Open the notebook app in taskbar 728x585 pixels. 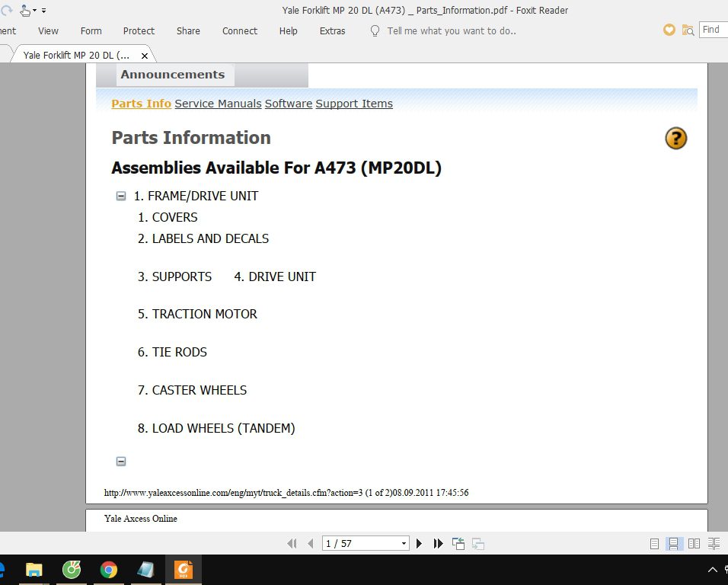coord(145,570)
